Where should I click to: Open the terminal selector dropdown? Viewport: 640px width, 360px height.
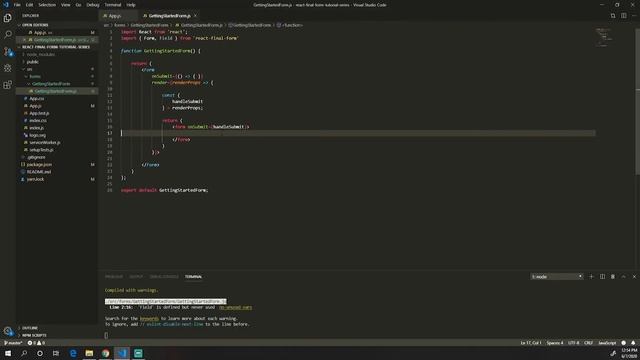coord(557,277)
